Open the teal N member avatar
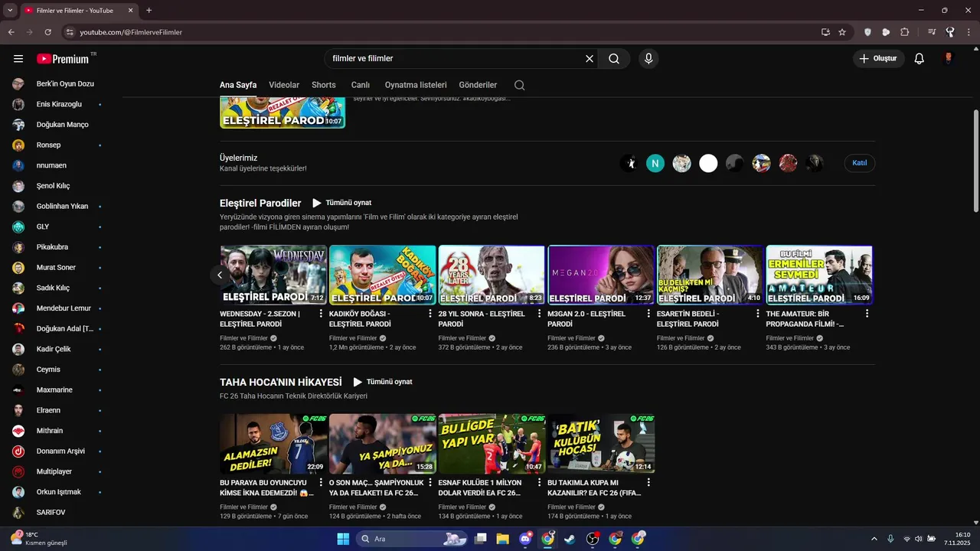Image resolution: width=980 pixels, height=551 pixels. tap(655, 163)
